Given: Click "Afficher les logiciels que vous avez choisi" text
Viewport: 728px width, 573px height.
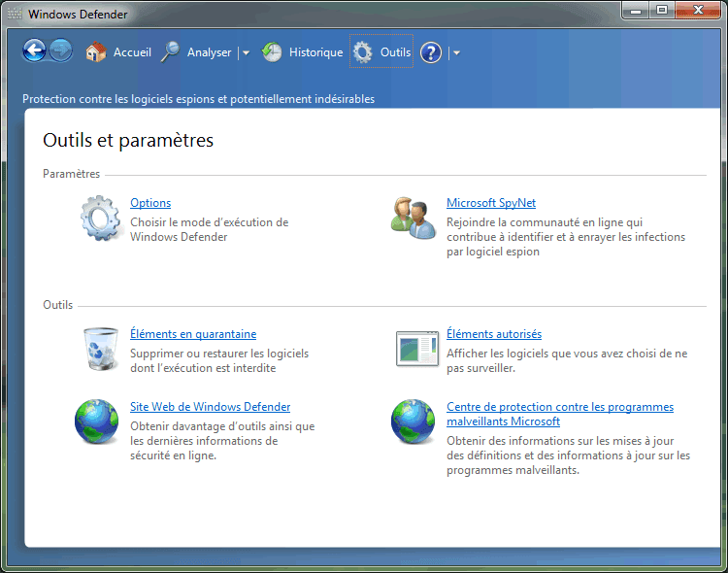Looking at the screenshot, I should pos(567,360).
